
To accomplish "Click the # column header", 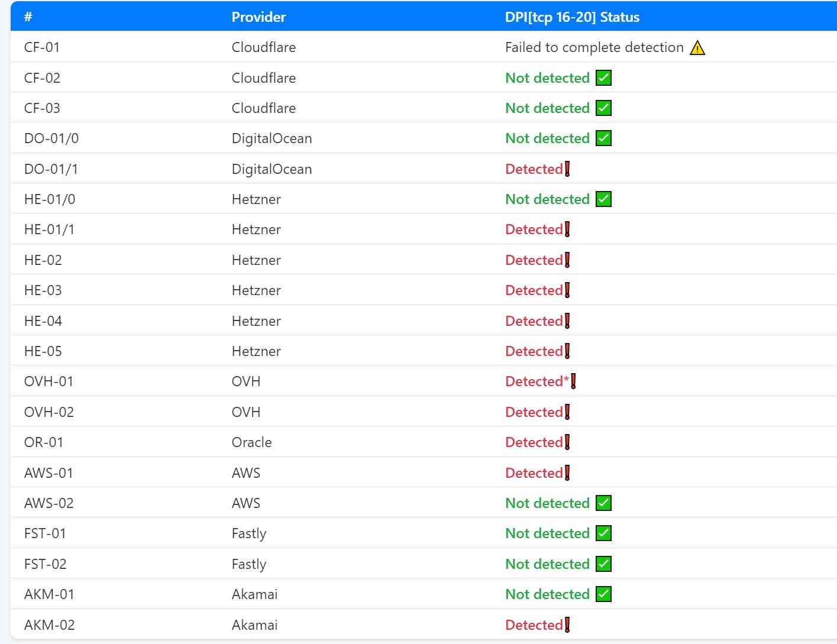I will click(x=28, y=17).
